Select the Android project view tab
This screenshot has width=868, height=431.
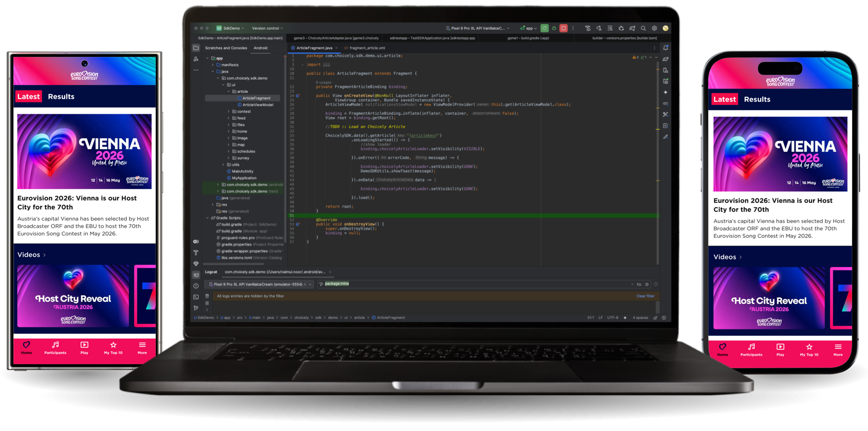(261, 48)
